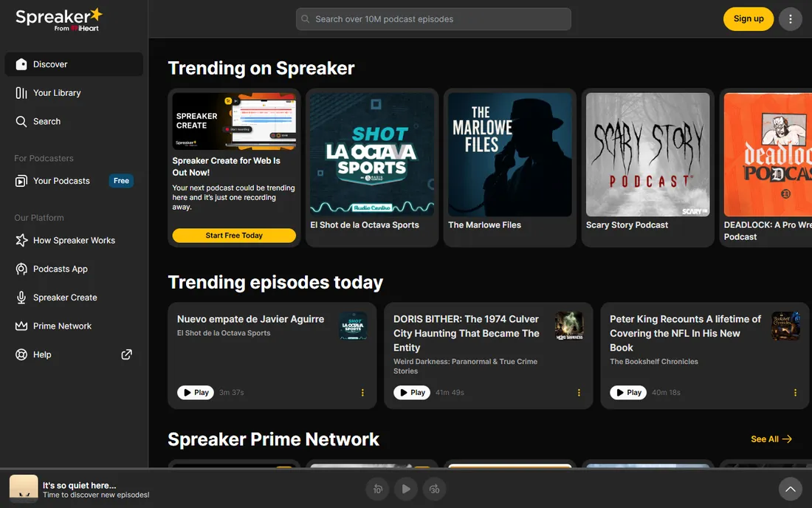Expand the player with the up chevron
812x508 pixels.
(791, 489)
